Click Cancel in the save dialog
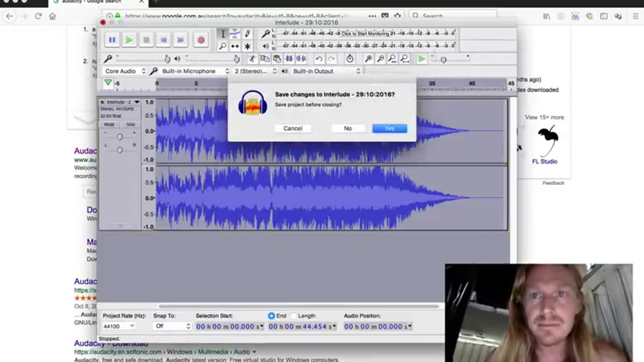 pos(293,128)
